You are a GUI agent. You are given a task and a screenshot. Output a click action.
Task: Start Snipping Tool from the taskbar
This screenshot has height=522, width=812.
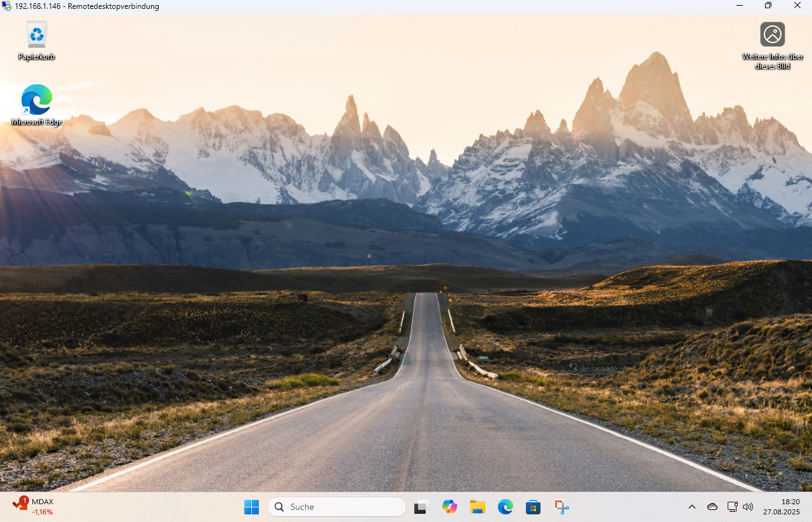[561, 507]
